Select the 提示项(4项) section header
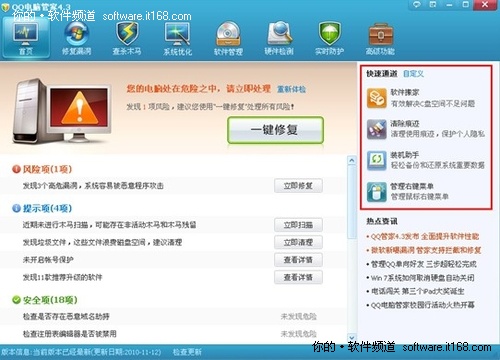The width and height of the screenshot is (500, 360). 47,208
